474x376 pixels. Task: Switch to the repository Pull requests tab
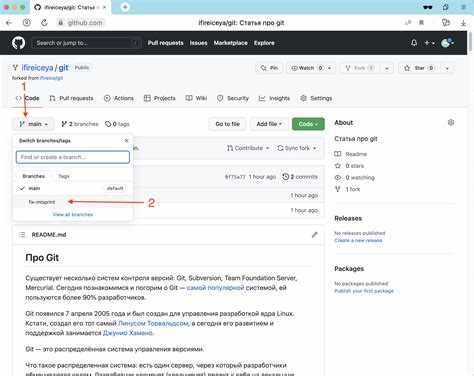(71, 98)
